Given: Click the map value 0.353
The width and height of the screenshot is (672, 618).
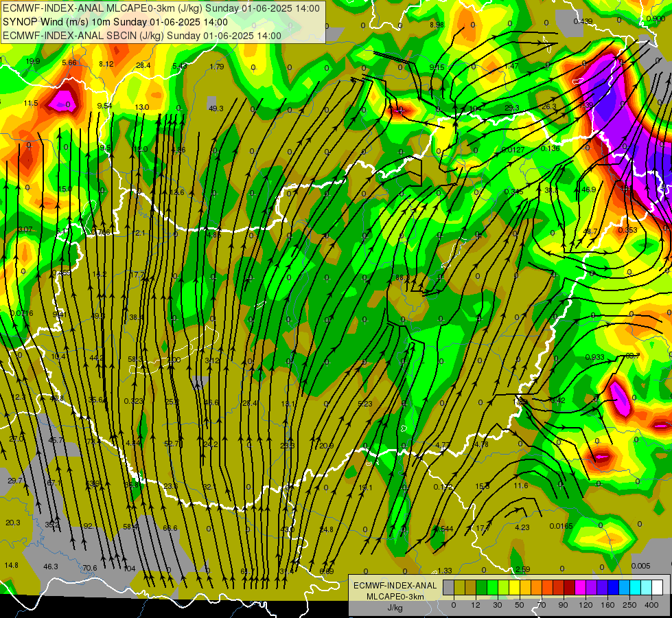Looking at the screenshot, I should coord(628,230).
